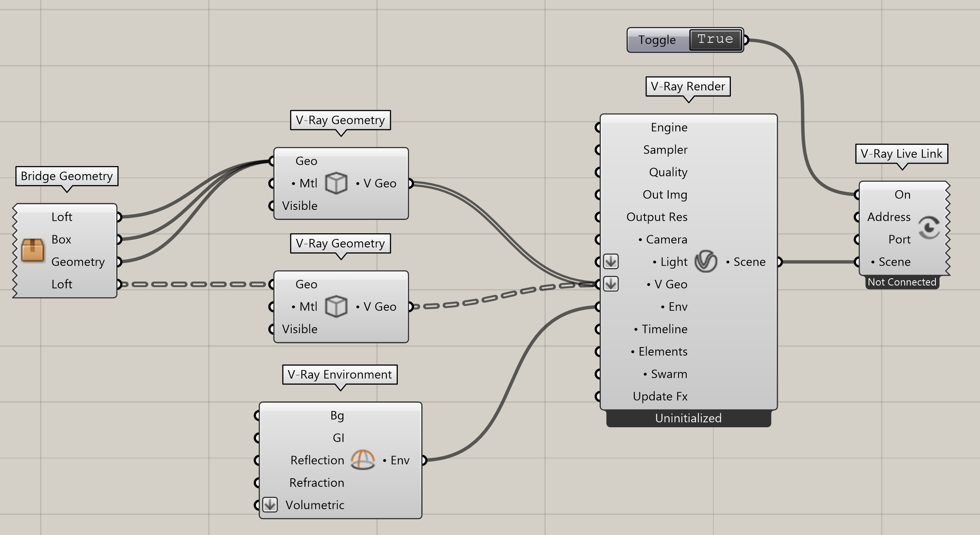
Task: Click the Box output of Bridge Geometry
Action: (61, 239)
